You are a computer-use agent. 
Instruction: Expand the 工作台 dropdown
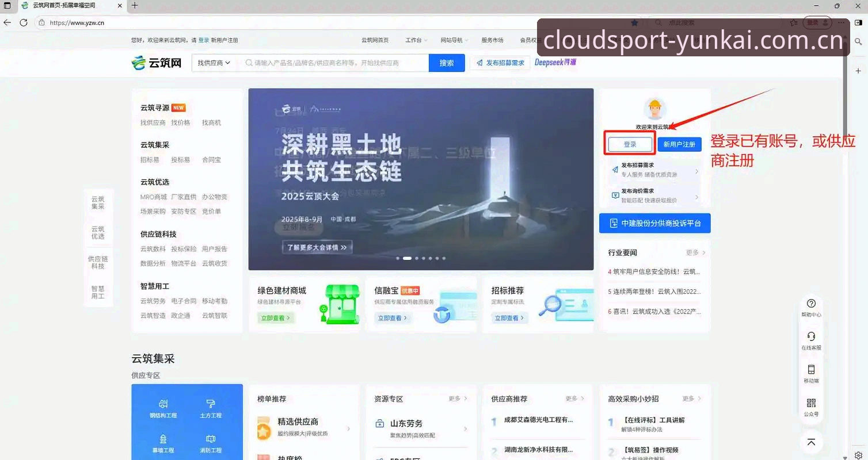pyautogui.click(x=416, y=40)
